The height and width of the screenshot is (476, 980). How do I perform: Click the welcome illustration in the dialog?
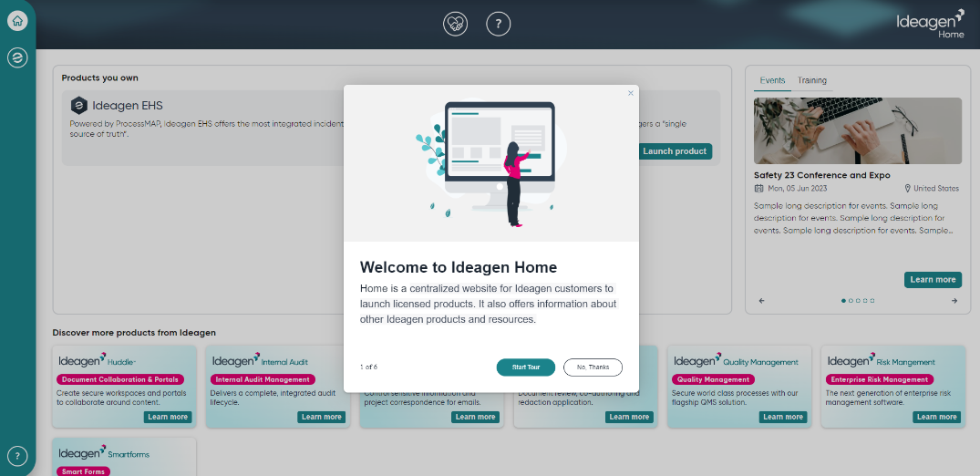pyautogui.click(x=491, y=163)
